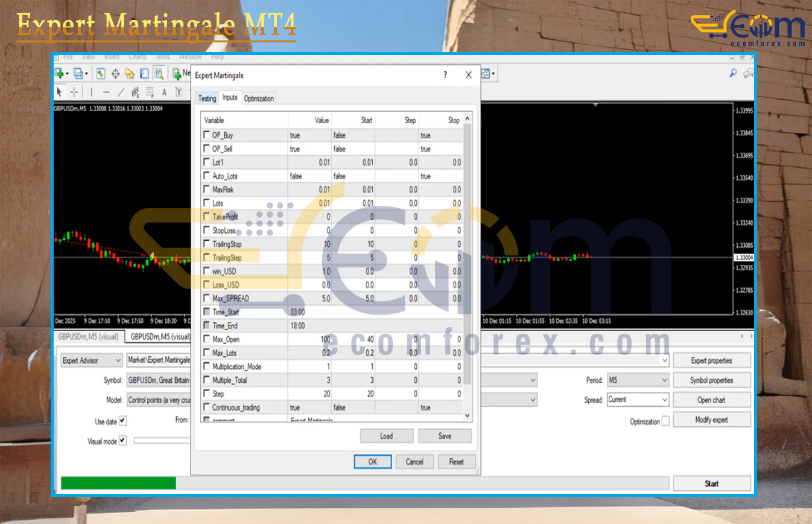
Task: Click the green tester progress bar
Action: click(x=118, y=483)
